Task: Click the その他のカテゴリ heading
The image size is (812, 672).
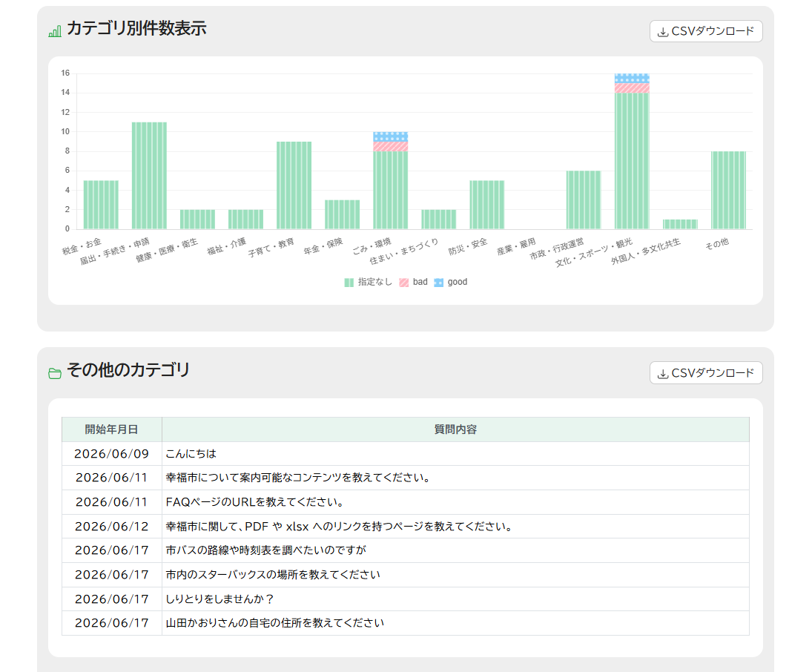Action: [128, 370]
